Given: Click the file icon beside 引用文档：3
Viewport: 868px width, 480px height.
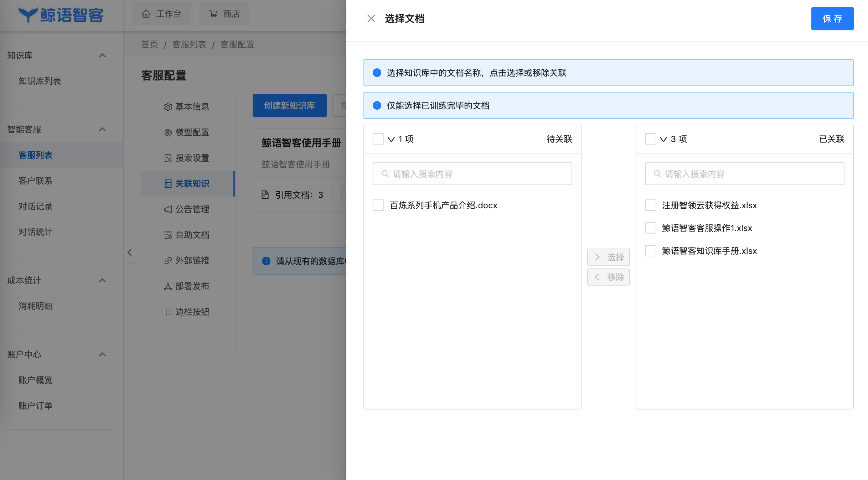Looking at the screenshot, I should [265, 195].
